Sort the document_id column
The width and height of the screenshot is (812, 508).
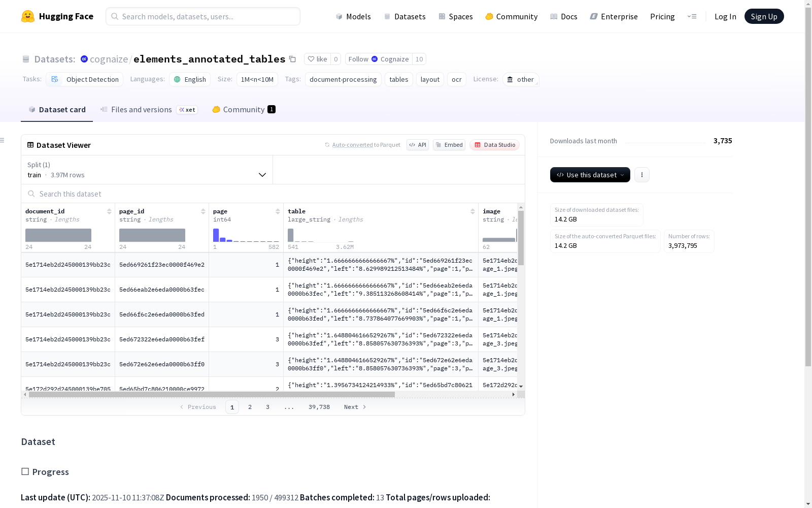[x=109, y=211]
